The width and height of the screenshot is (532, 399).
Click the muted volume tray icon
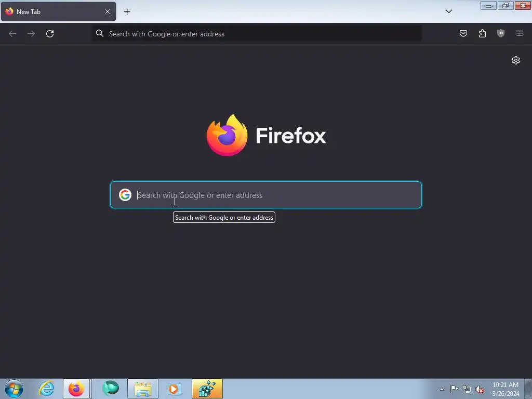click(x=480, y=389)
